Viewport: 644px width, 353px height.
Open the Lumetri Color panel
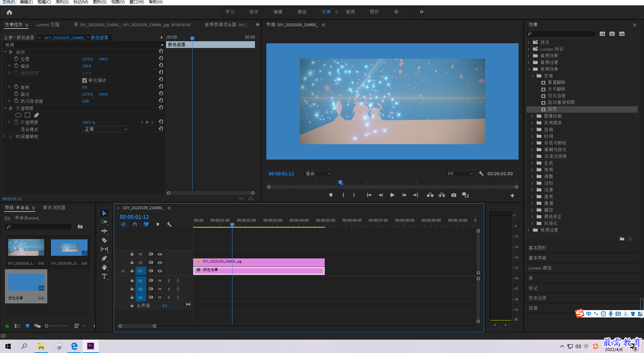click(540, 268)
